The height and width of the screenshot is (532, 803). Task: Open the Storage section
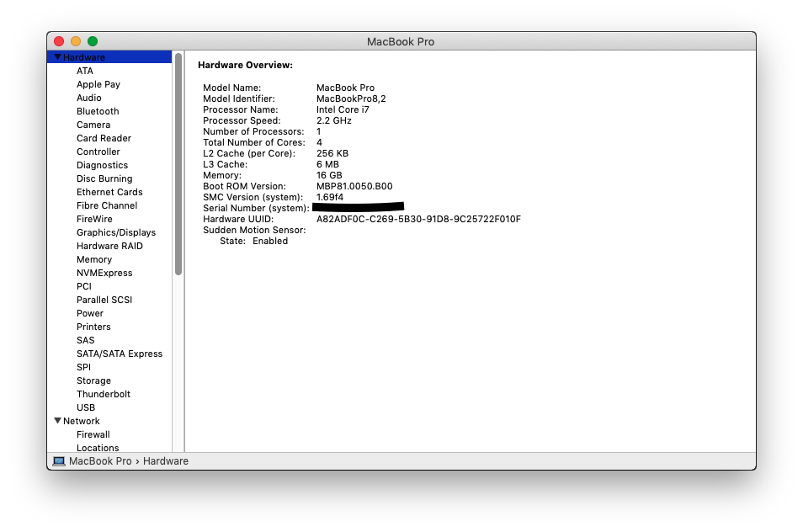coord(93,380)
